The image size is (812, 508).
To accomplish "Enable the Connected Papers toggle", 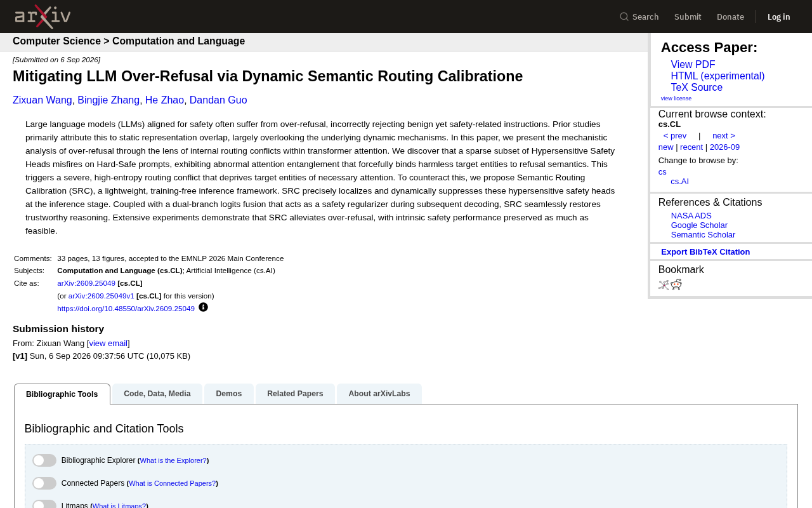I will tap(44, 483).
